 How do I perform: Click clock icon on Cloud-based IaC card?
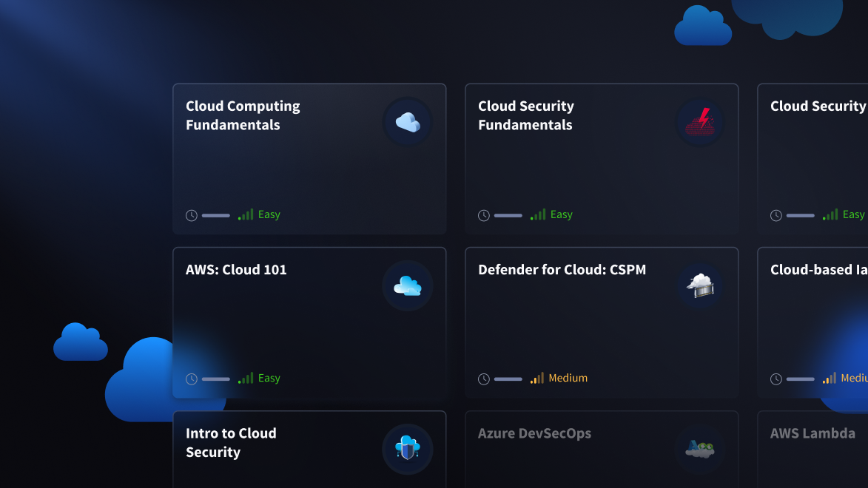click(776, 379)
